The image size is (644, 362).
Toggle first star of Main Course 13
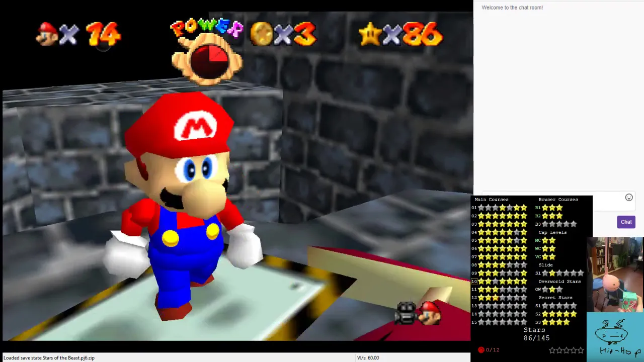(481, 306)
